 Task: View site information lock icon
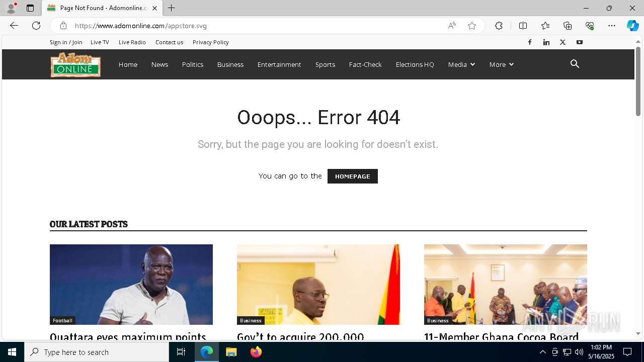[x=63, y=26]
